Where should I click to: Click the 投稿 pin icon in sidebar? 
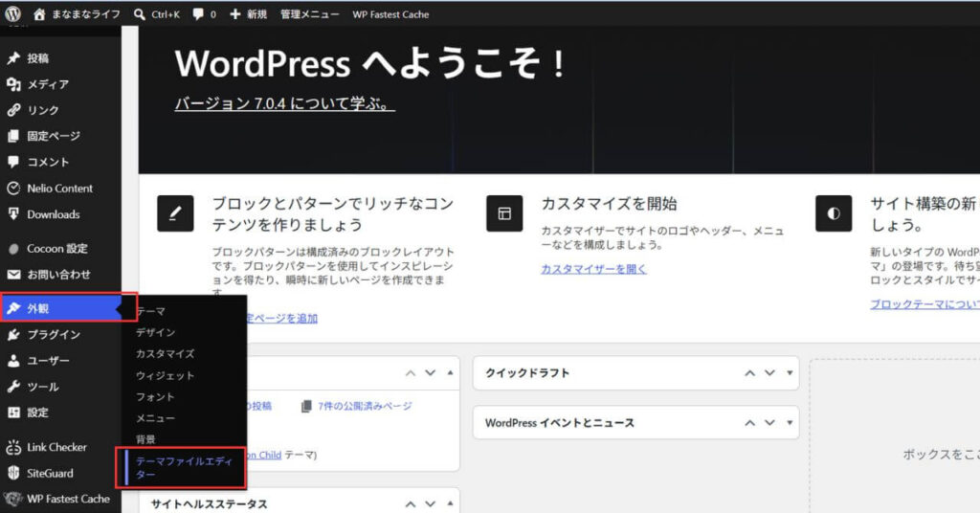[13, 58]
